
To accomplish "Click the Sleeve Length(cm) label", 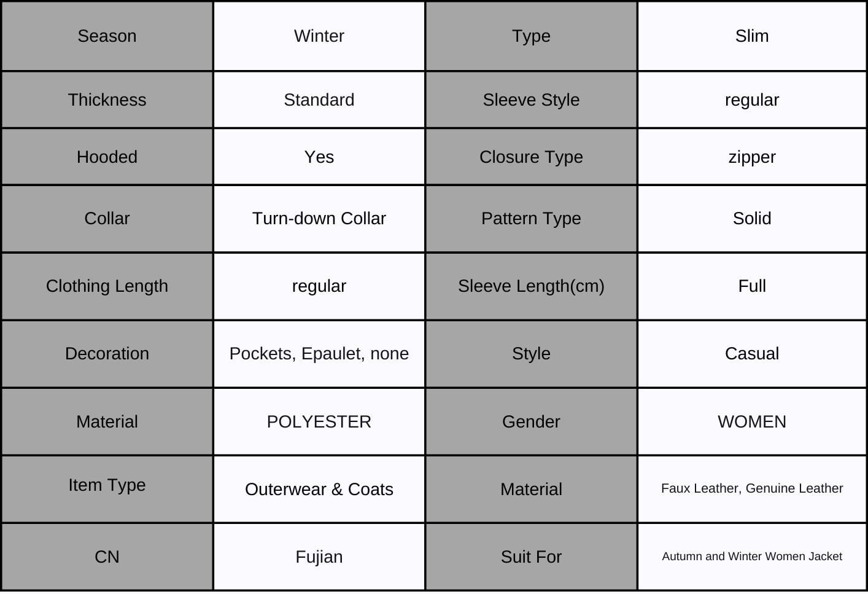I will pyautogui.click(x=531, y=286).
